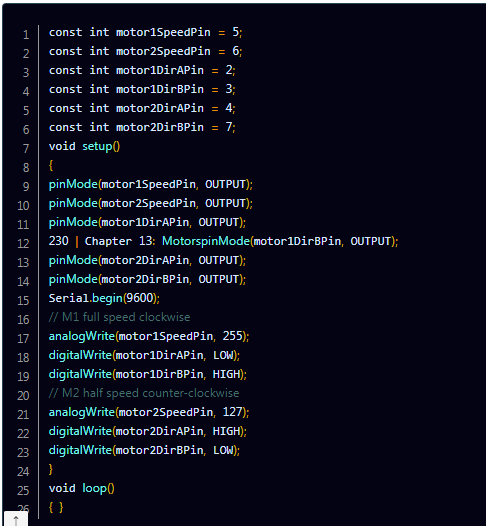
Task: Click the closing brace on line 24
Action: (x=51, y=469)
